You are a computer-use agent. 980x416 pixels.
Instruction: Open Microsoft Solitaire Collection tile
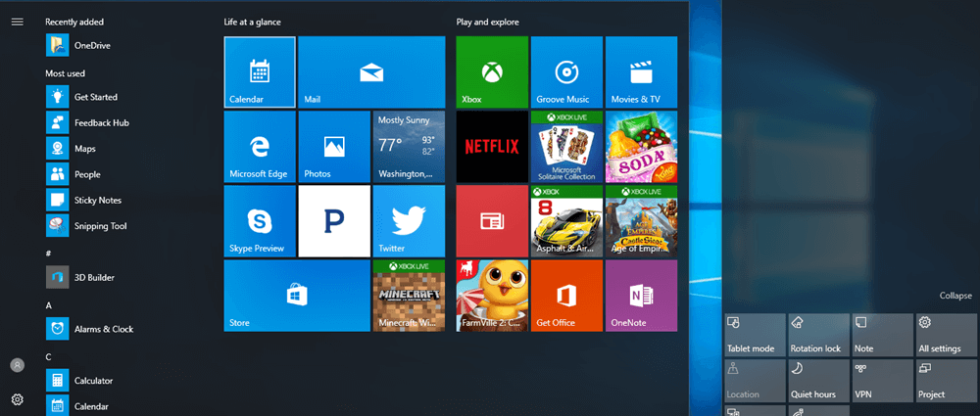[566, 147]
